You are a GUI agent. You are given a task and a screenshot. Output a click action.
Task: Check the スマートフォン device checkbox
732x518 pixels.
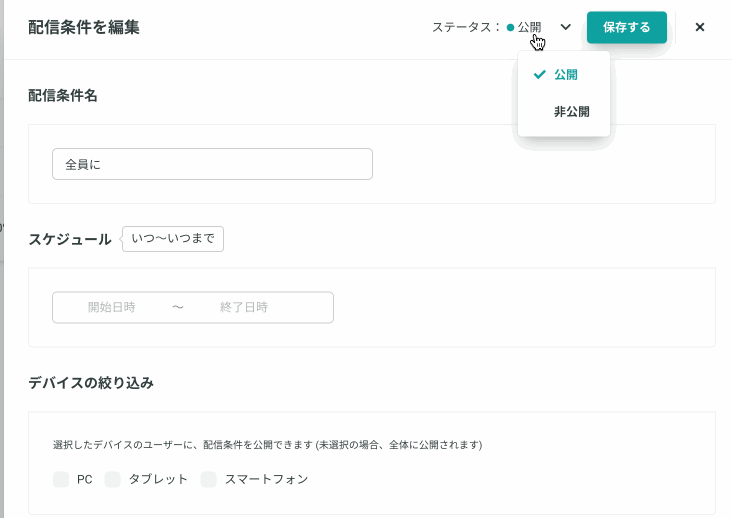point(209,479)
